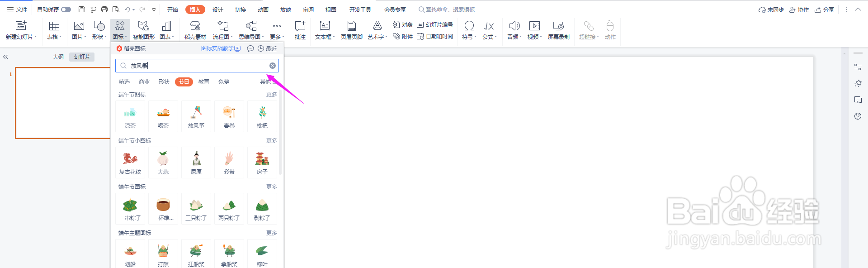Select the 免费 icon category

[x=224, y=82]
